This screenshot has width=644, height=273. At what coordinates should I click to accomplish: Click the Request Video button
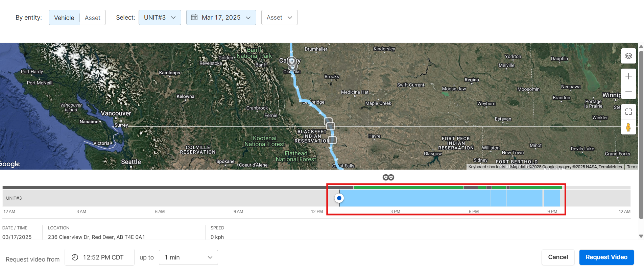606,257
